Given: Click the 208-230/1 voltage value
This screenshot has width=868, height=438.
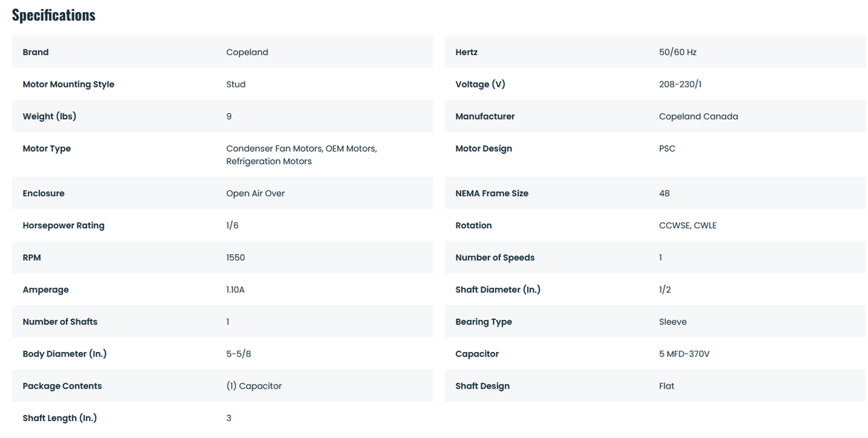Looking at the screenshot, I should (x=681, y=84).
